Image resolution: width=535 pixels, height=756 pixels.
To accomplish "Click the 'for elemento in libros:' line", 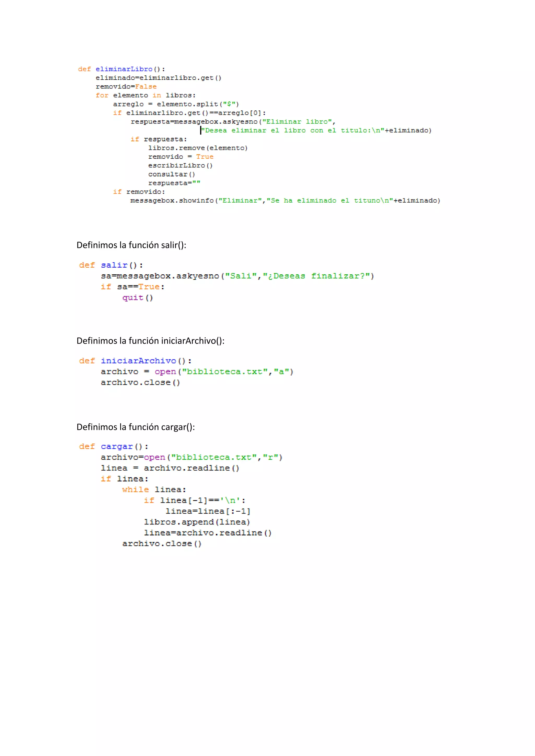I will click(145, 96).
